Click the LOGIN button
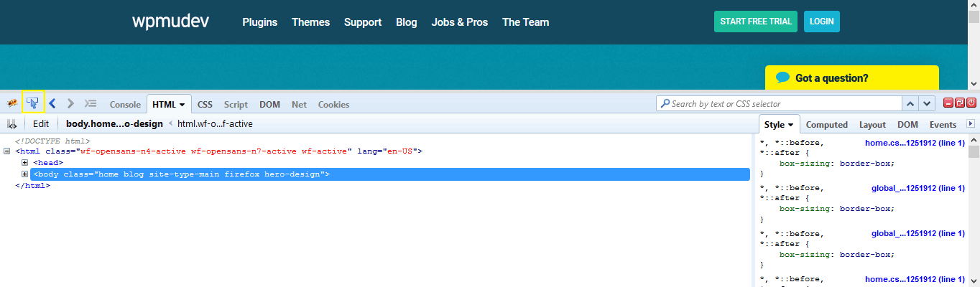 click(821, 22)
